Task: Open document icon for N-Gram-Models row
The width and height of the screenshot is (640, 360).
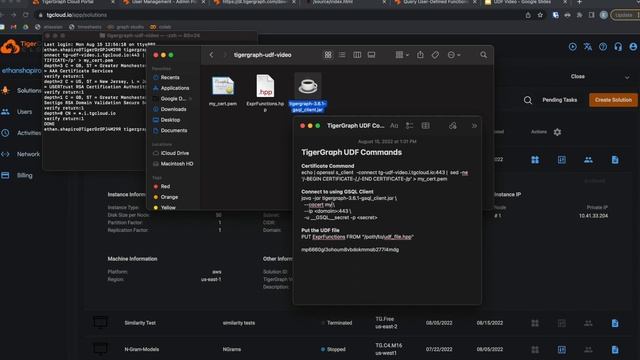Action: click(615, 350)
